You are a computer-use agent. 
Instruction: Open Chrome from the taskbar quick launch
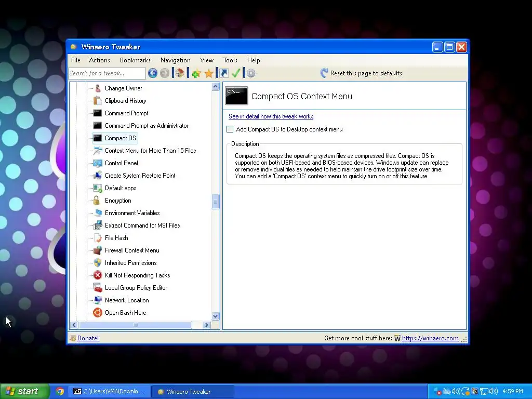click(60, 391)
